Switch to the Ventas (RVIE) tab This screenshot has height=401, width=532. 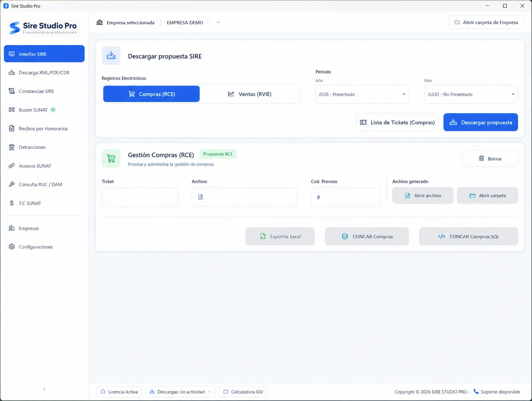click(250, 94)
